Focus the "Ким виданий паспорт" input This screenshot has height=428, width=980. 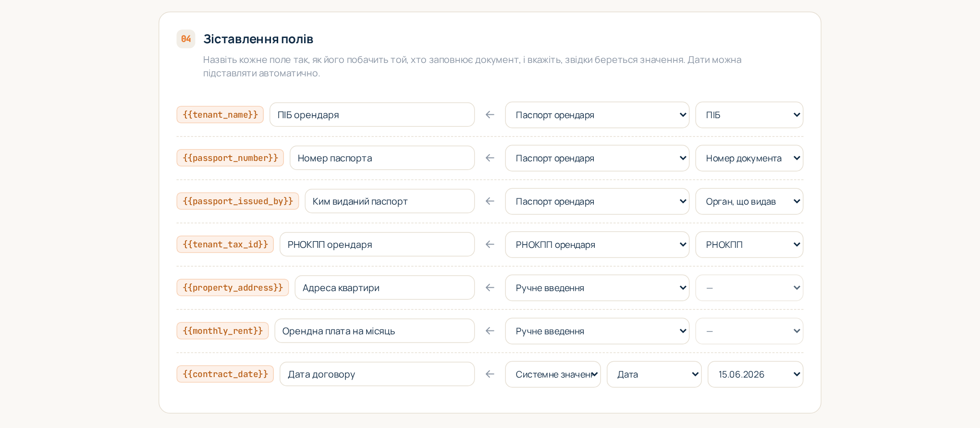click(390, 201)
